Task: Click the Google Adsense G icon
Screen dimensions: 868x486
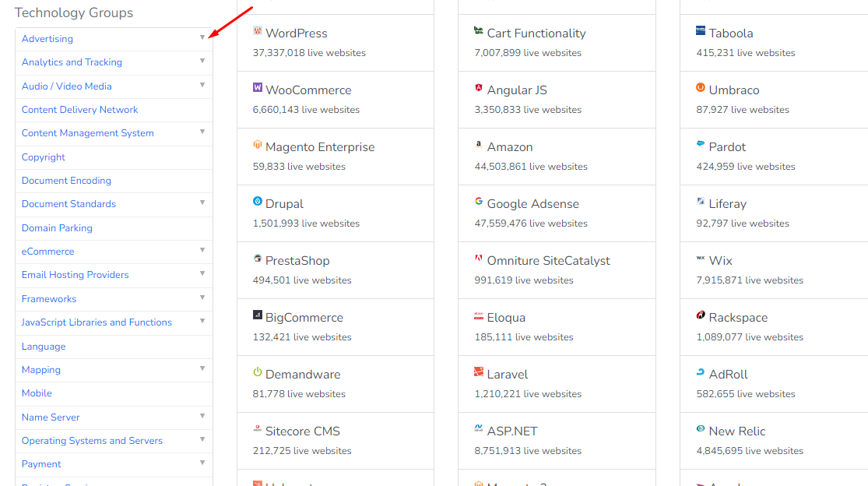Action: pos(479,201)
